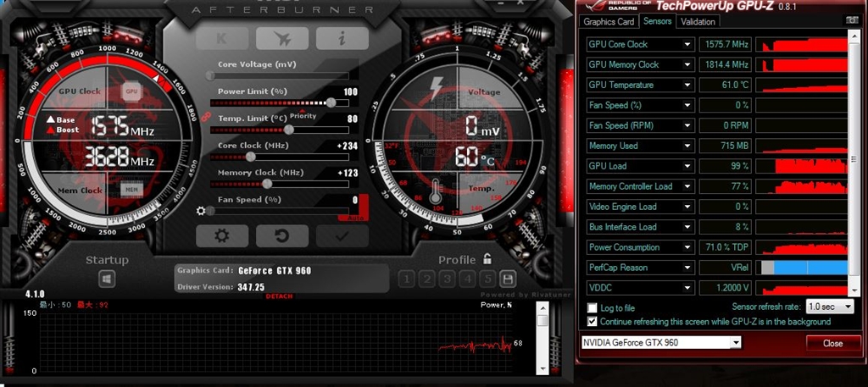Enable the Log to file checkbox
This screenshot has height=387, width=868.
pos(593,308)
